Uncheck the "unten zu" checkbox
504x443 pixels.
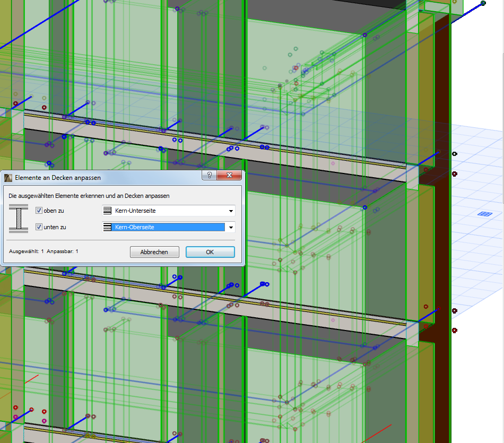(39, 227)
